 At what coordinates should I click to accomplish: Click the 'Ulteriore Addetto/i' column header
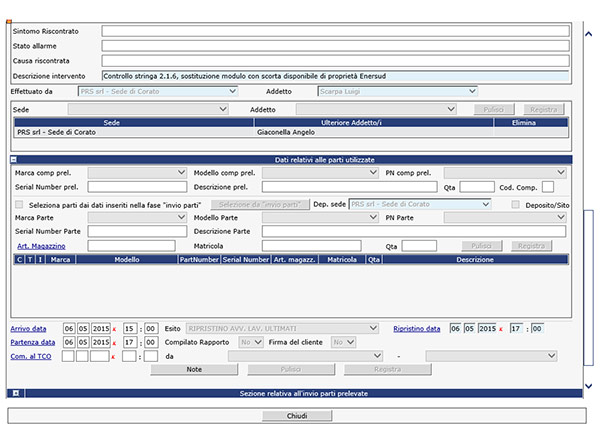click(374, 123)
